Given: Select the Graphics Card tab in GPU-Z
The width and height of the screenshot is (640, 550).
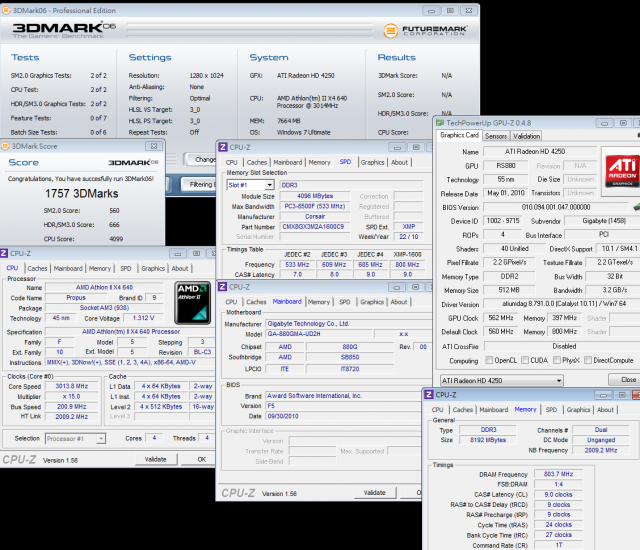Looking at the screenshot, I should click(459, 135).
